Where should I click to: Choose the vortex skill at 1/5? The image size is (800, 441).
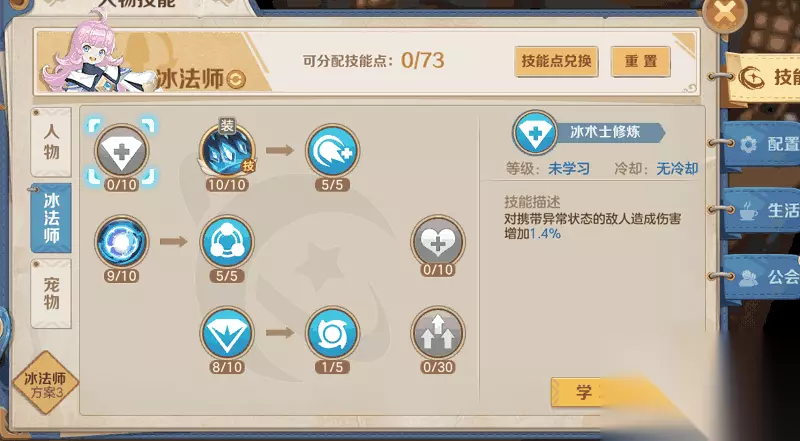(x=332, y=333)
